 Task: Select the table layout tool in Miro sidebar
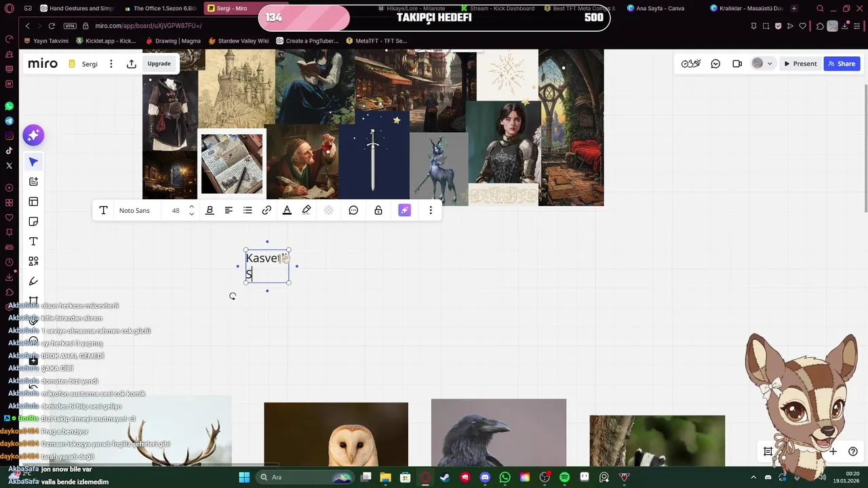tap(33, 202)
